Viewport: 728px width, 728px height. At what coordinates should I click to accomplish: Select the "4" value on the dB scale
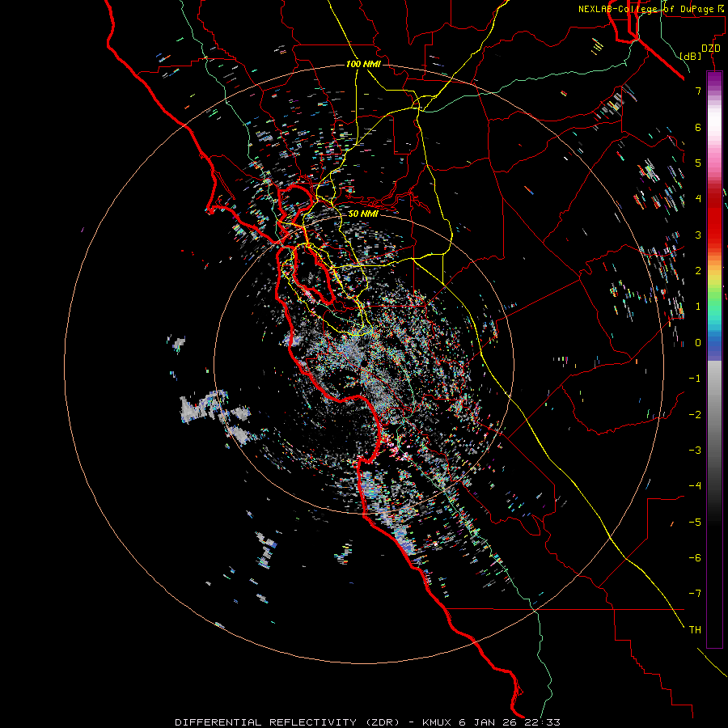pyautogui.click(x=698, y=199)
